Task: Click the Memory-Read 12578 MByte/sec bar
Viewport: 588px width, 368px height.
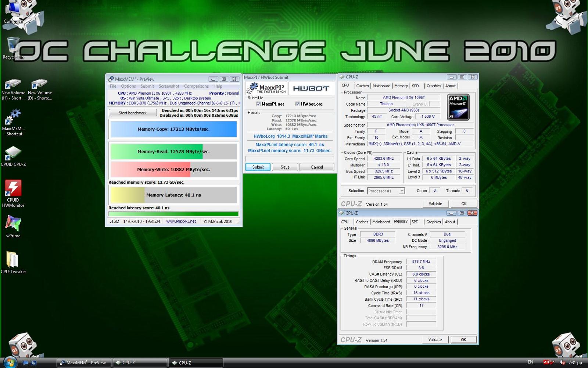Action: coord(173,151)
